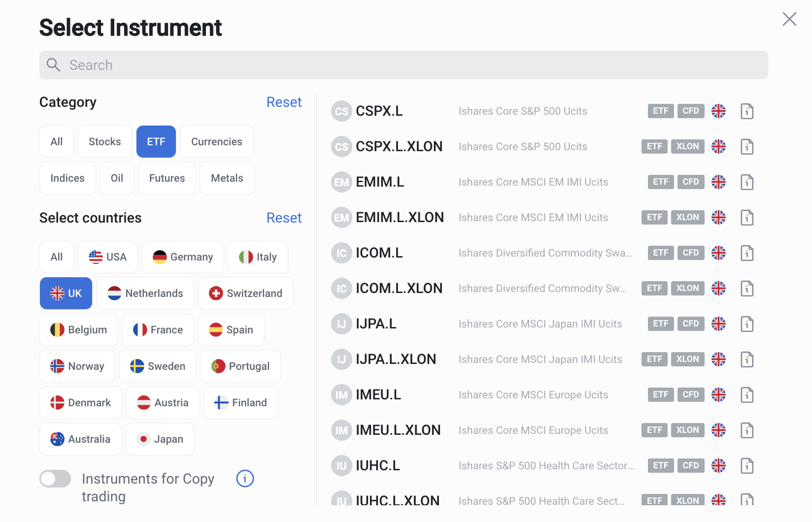Select the Portugal country filter
The width and height of the screenshot is (812, 522).
(240, 366)
